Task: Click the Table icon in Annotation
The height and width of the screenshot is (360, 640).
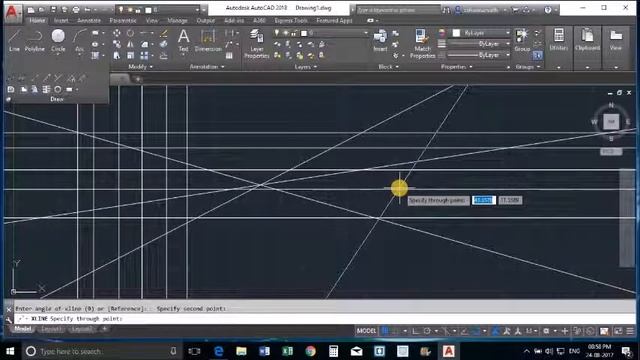Action: [x=229, y=56]
